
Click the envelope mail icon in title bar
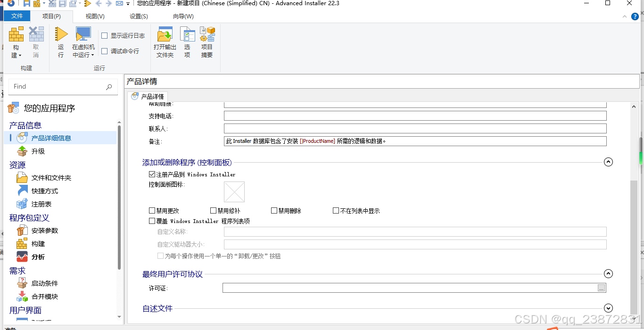(120, 3)
